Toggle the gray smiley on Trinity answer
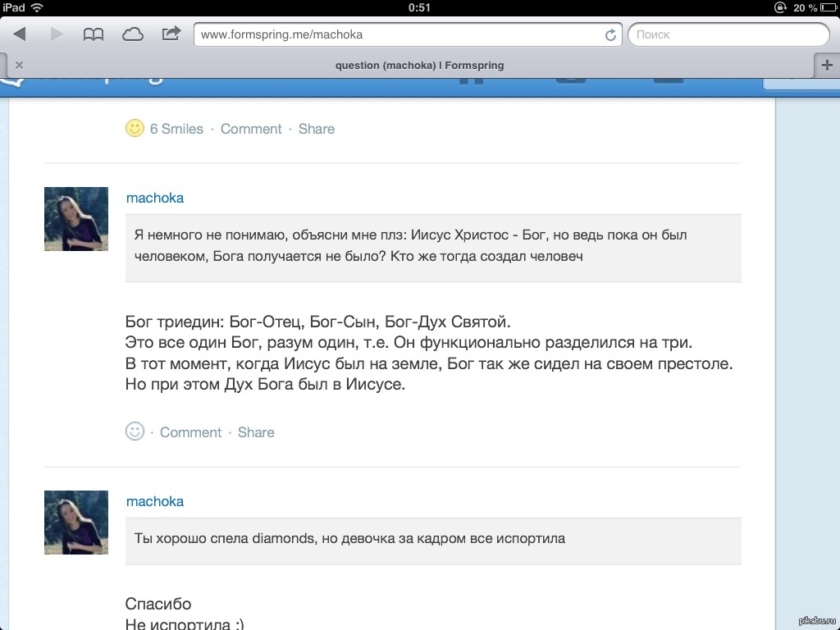840x630 pixels. tap(135, 431)
